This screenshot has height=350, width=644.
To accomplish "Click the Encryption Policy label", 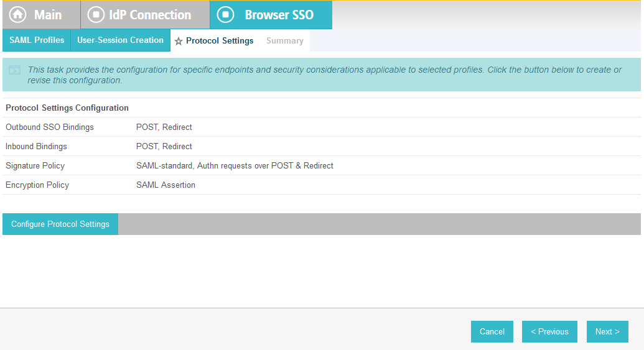I will [x=37, y=185].
